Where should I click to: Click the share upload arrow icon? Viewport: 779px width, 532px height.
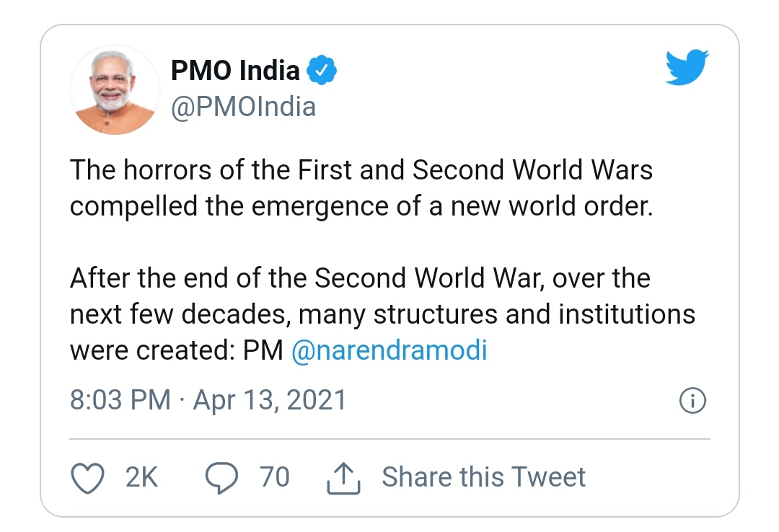[x=343, y=479]
